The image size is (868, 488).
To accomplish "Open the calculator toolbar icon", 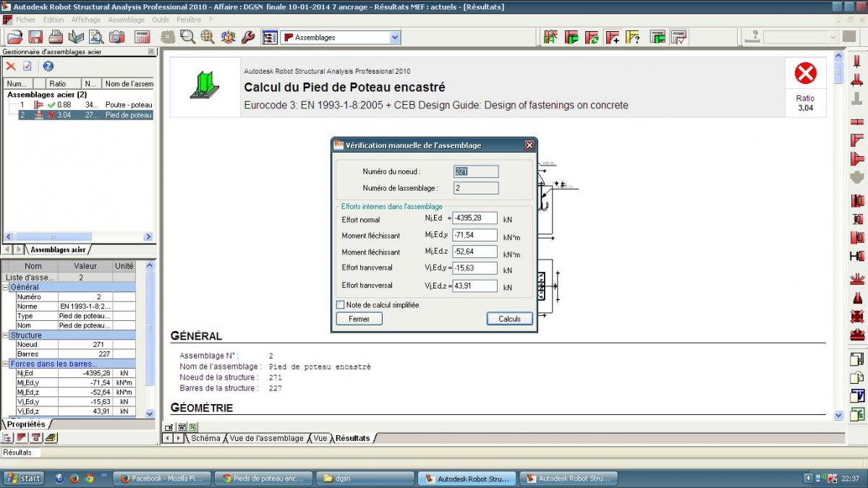I will tap(142, 37).
